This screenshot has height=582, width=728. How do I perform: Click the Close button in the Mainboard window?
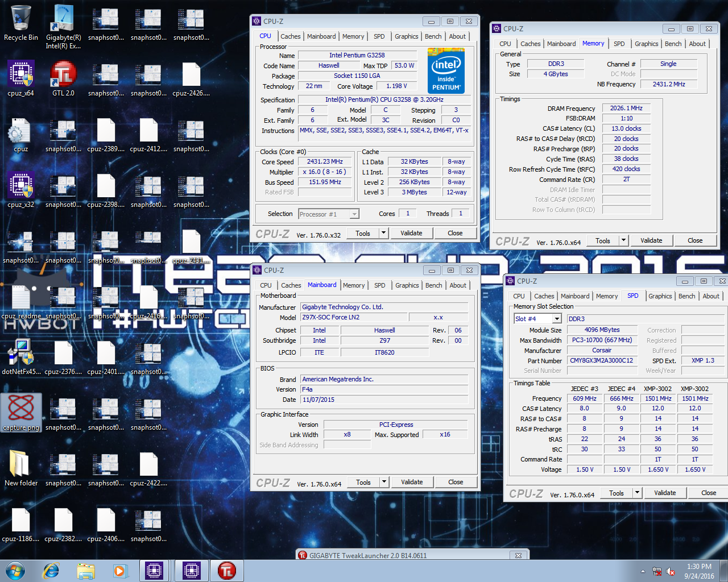[456, 482]
